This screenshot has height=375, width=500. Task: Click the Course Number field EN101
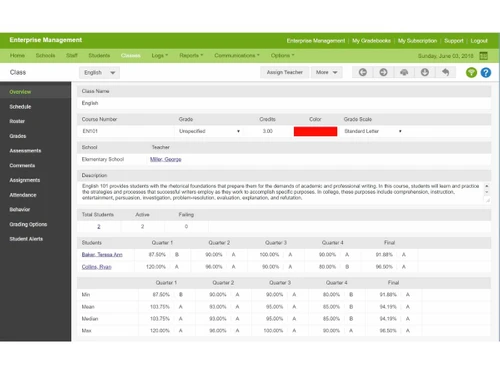pos(125,131)
